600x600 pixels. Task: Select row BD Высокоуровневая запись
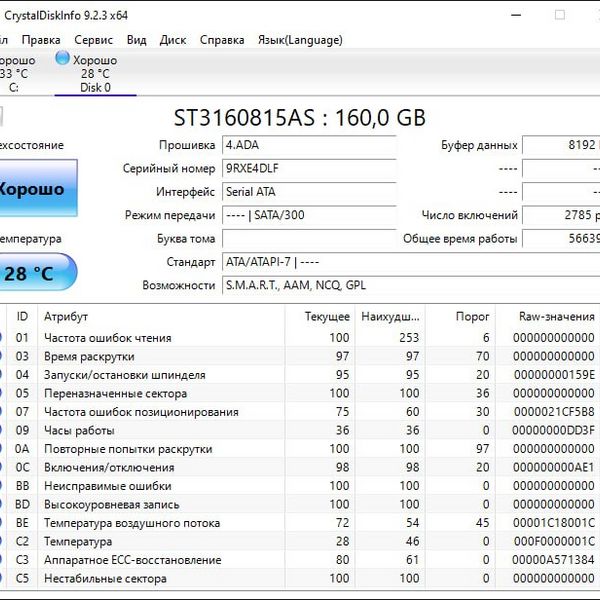[300, 505]
